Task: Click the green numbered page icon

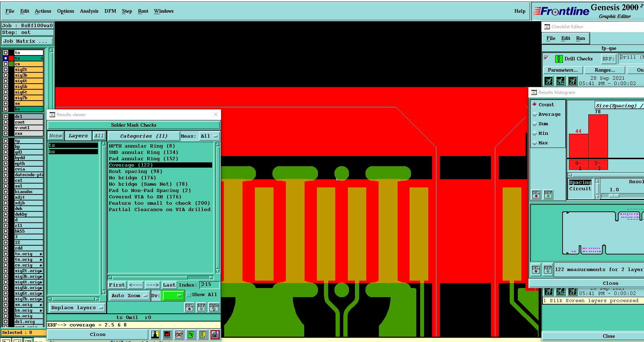Action: [x=191, y=334]
